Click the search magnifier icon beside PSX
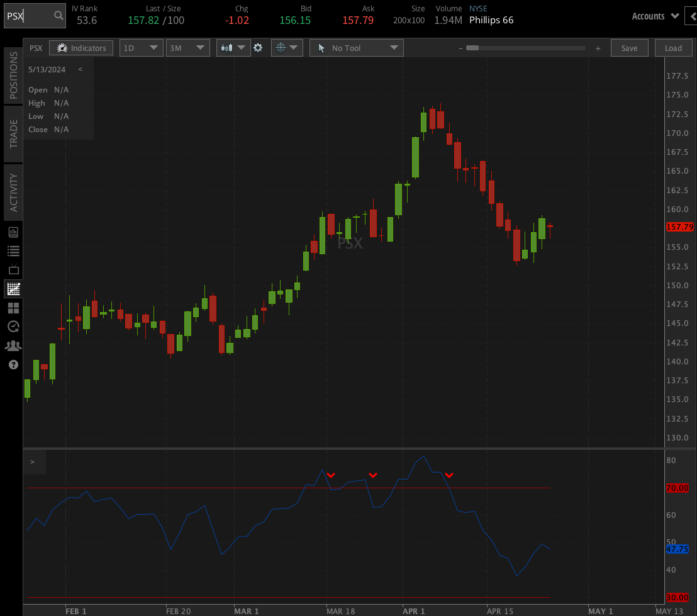Viewport: 697px width, 616px height. [58, 16]
